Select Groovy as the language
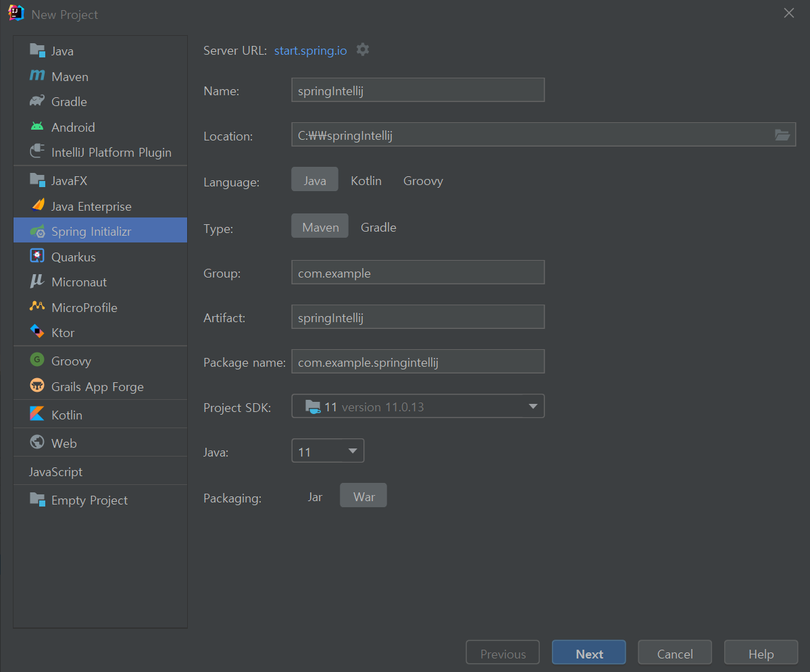Screen dimensions: 810x672 [x=423, y=181]
